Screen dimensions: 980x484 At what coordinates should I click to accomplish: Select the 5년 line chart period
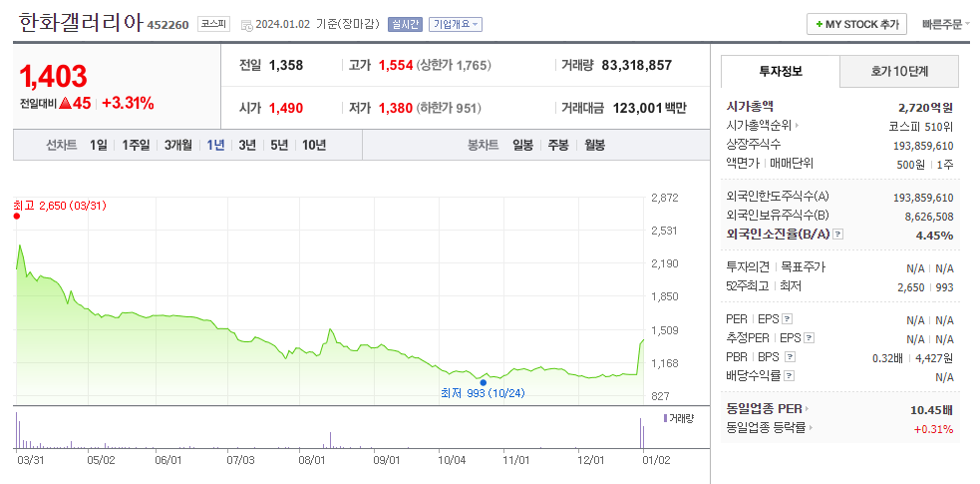(x=279, y=145)
